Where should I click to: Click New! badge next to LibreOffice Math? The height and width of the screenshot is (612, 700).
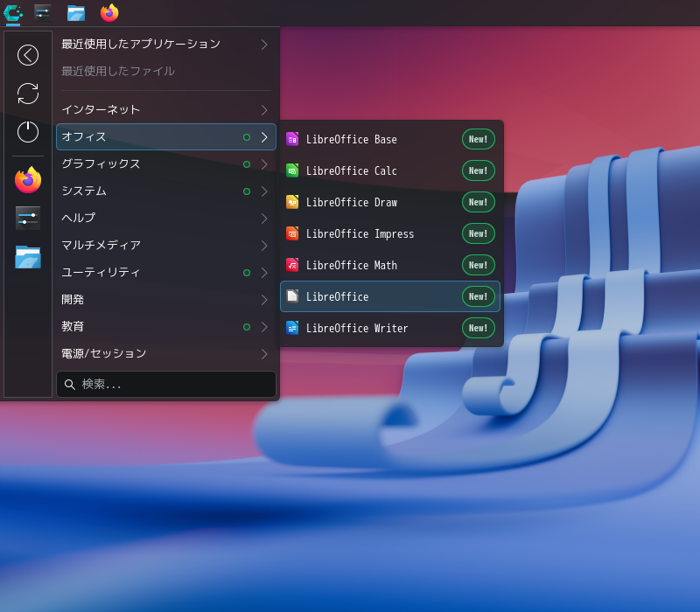(x=478, y=265)
